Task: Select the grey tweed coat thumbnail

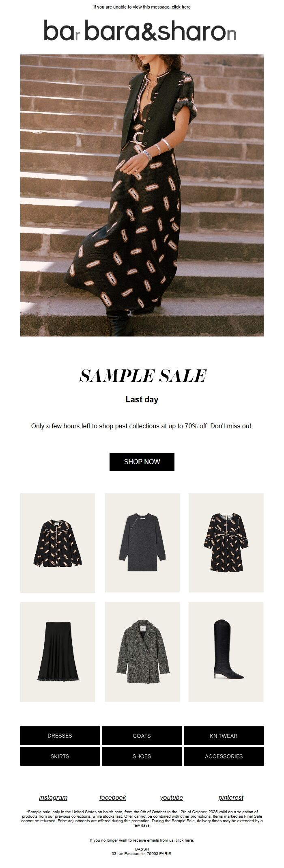Action: pos(142,652)
